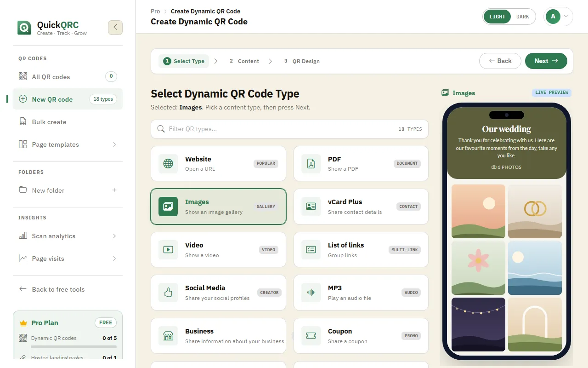Click the All QR codes grid icon
Viewport: 588px width, 368px height.
click(x=23, y=77)
